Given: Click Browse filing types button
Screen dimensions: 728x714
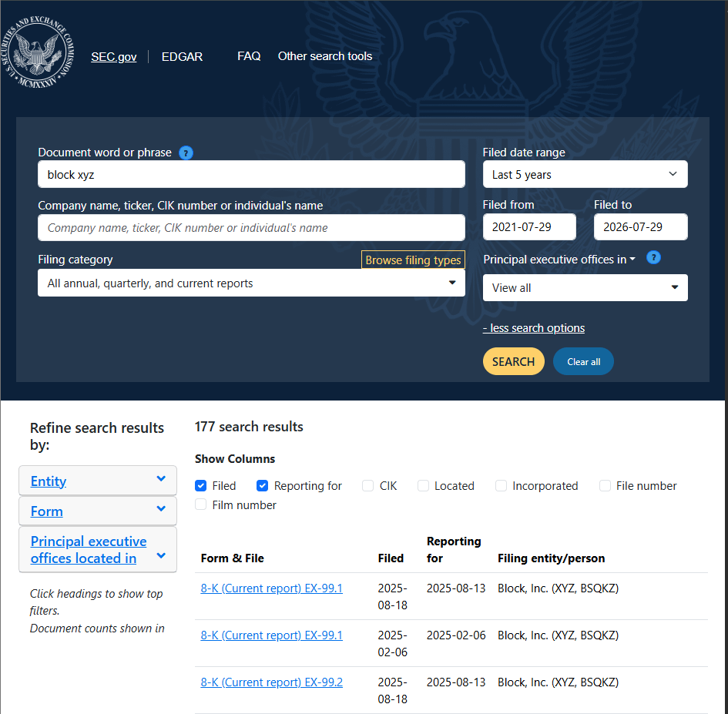Looking at the screenshot, I should pos(413,260).
